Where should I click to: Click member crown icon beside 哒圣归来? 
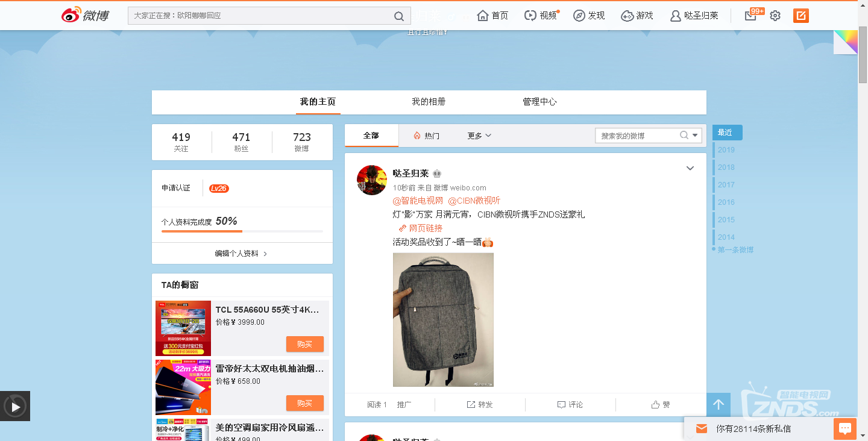click(x=437, y=174)
